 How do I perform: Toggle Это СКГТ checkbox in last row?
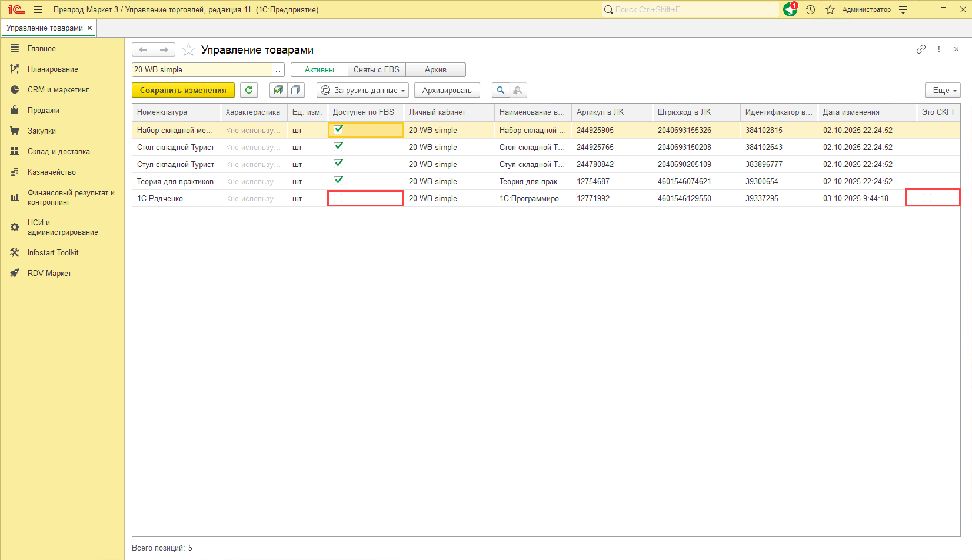pos(927,198)
